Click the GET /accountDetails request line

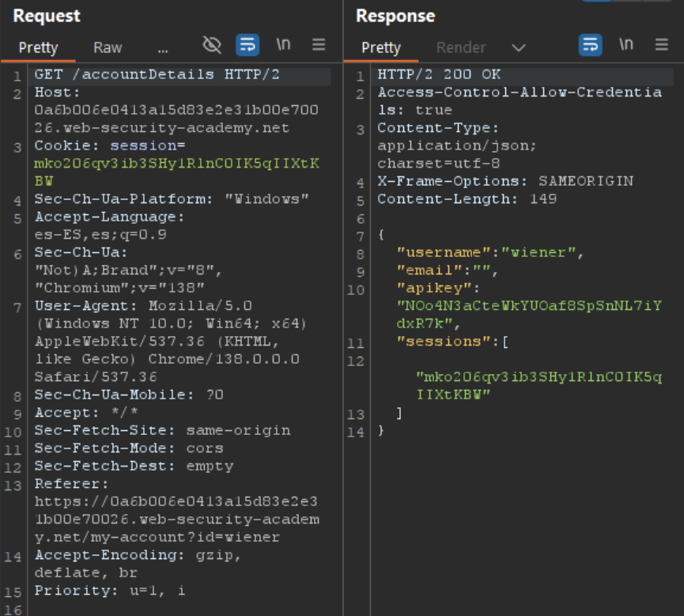pyautogui.click(x=157, y=75)
